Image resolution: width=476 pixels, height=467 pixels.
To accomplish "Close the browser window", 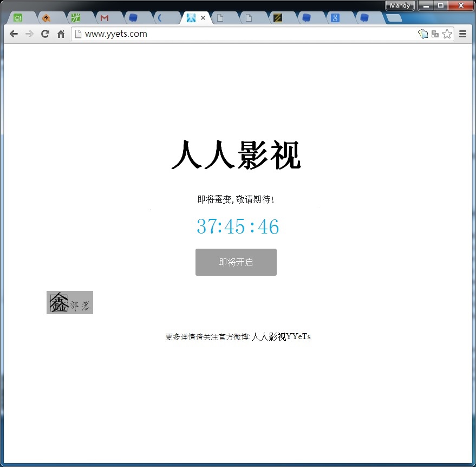I will tap(461, 5).
